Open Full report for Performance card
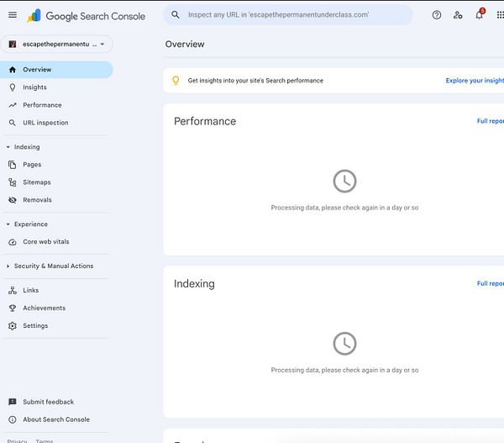 pyautogui.click(x=491, y=121)
